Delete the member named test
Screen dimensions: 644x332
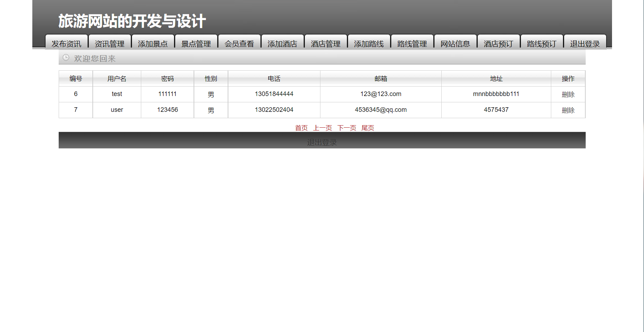coord(568,95)
